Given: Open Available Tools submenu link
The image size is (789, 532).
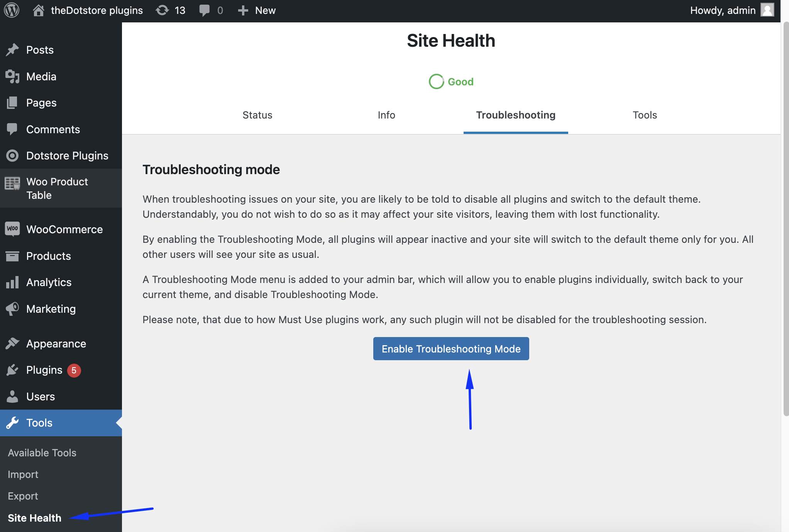Looking at the screenshot, I should (42, 453).
